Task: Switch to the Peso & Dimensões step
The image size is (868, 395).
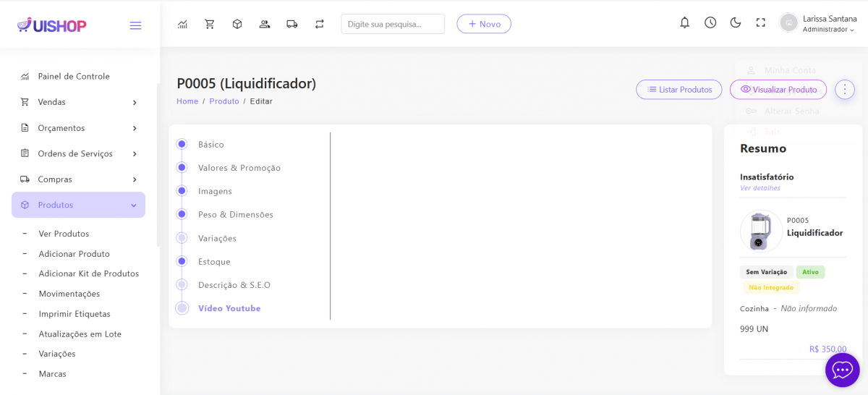Action: (x=235, y=215)
